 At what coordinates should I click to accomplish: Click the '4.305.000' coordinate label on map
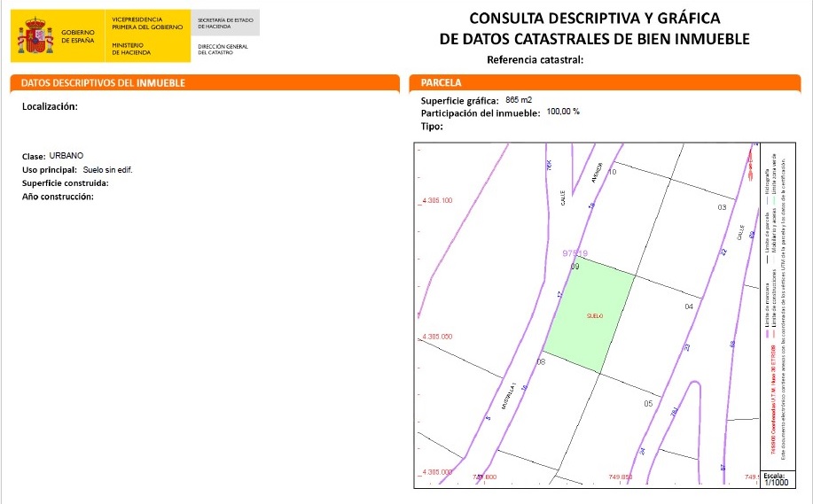tap(437, 472)
